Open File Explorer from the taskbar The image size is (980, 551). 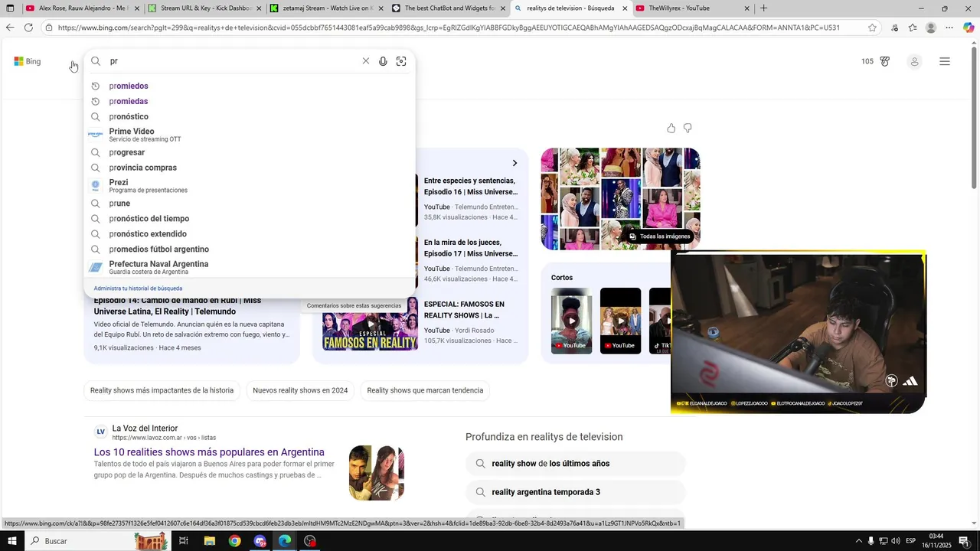[x=209, y=541]
